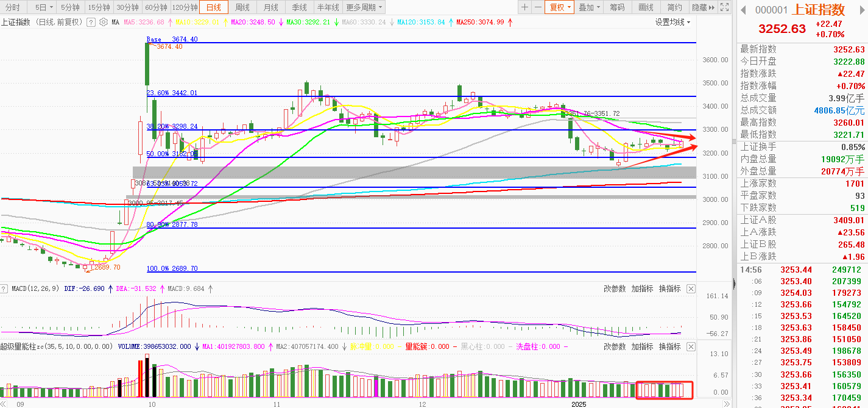
Task: Click the MA30:3292.21 indicator label
Action: 308,22
